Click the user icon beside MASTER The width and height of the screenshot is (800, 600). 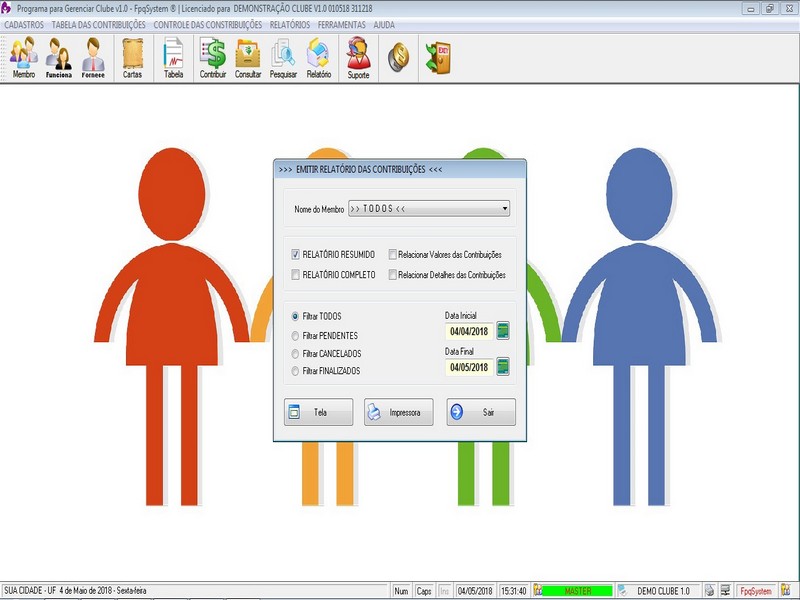(537, 591)
